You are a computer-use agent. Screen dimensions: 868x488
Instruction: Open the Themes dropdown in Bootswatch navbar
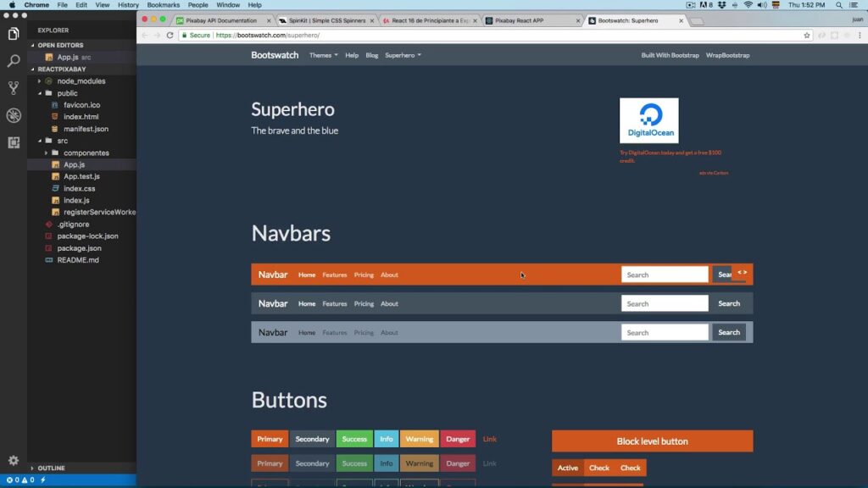click(323, 55)
